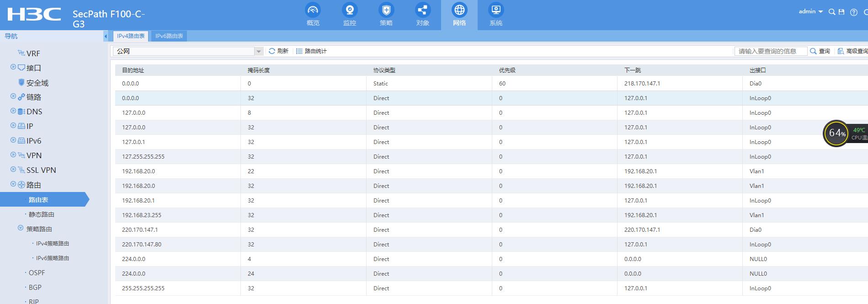Click the 路由统计 route statistics button
The width and height of the screenshot is (868, 304).
(311, 51)
